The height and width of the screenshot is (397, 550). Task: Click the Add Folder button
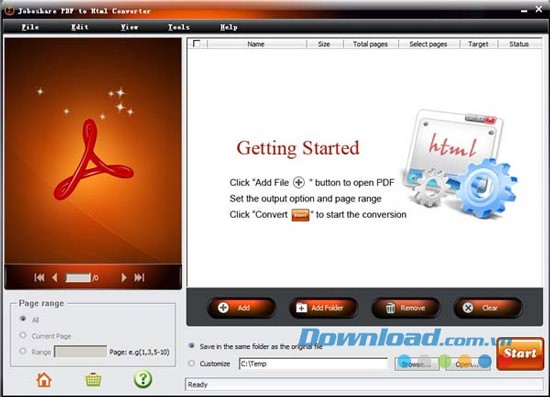pos(324,308)
